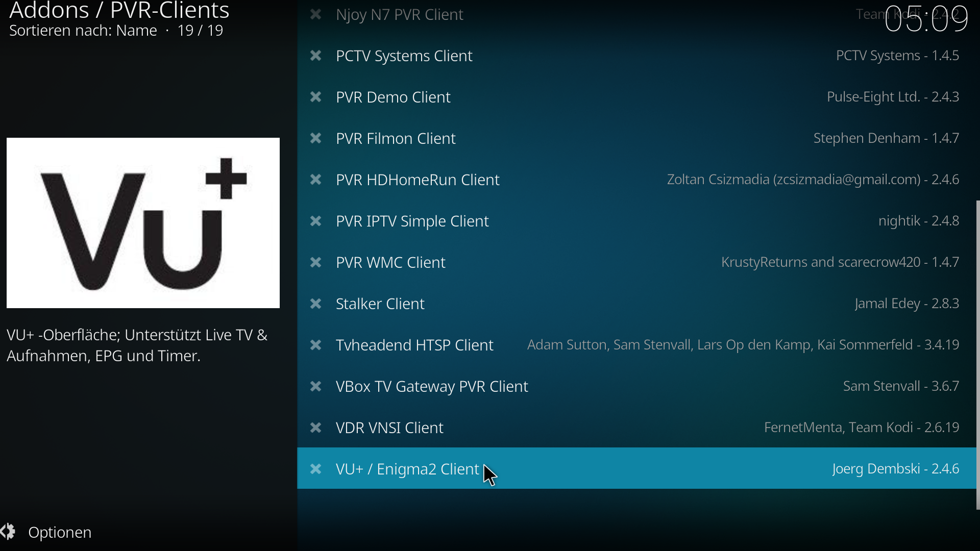This screenshot has width=980, height=551.
Task: Click the Addons / PVR-Clients breadcrumb title
Action: coord(119,10)
